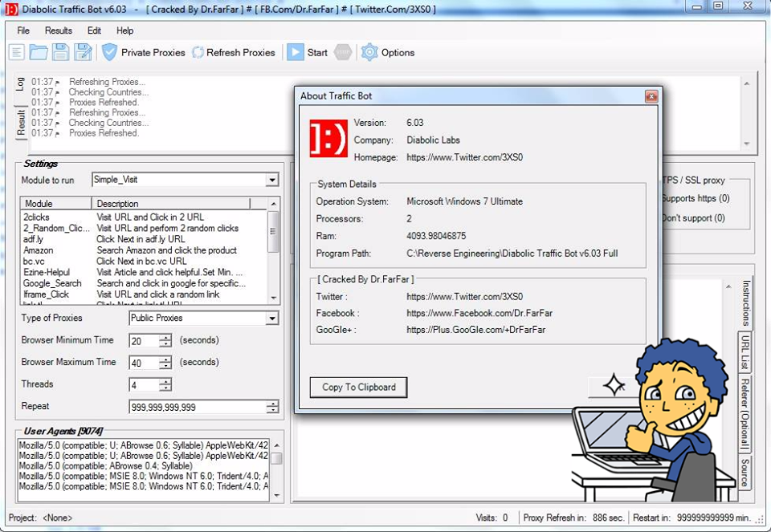
Task: Decrease the Threads spinner value
Action: [165, 388]
